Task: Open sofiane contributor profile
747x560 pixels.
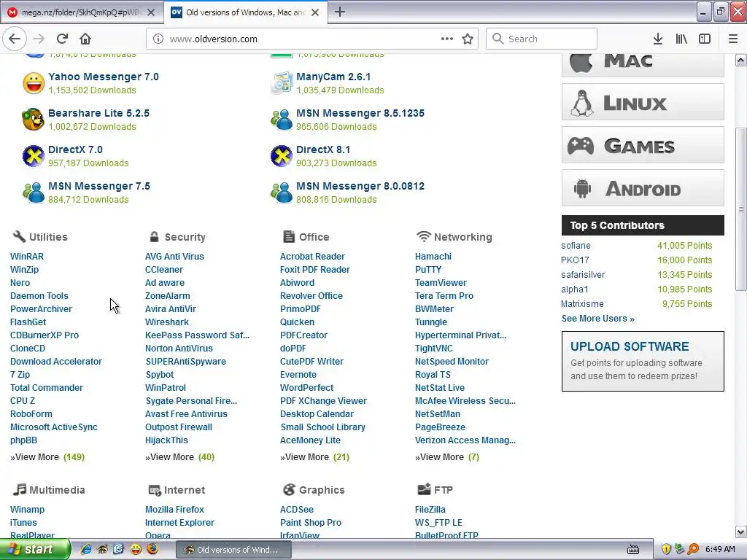Action: [576, 246]
